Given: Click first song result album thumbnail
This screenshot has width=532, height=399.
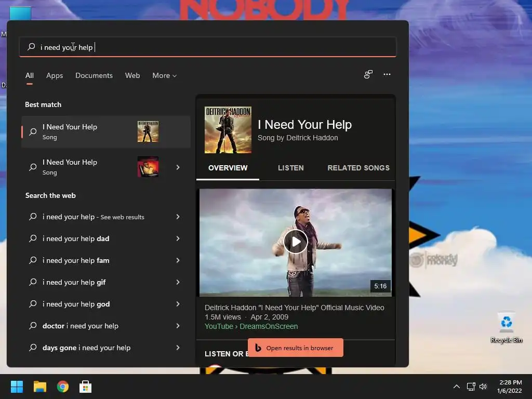Looking at the screenshot, I should [x=148, y=131].
